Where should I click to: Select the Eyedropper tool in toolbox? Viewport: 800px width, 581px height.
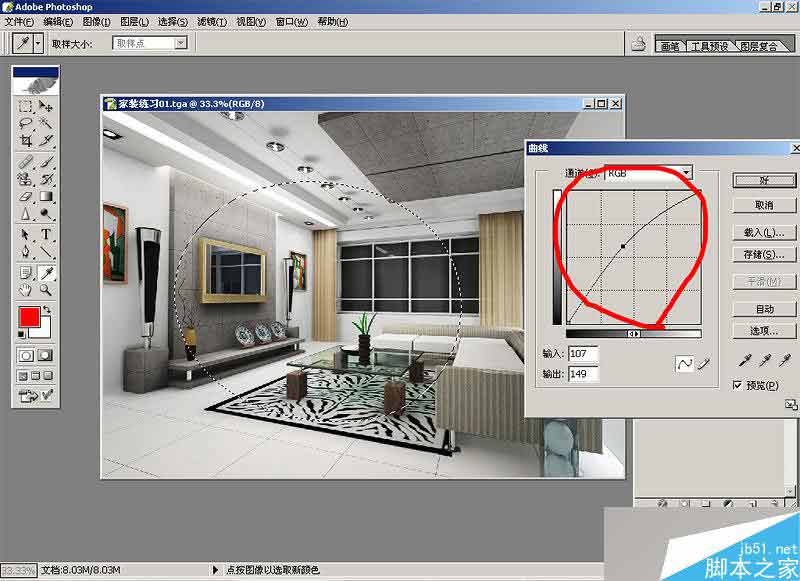click(x=46, y=273)
